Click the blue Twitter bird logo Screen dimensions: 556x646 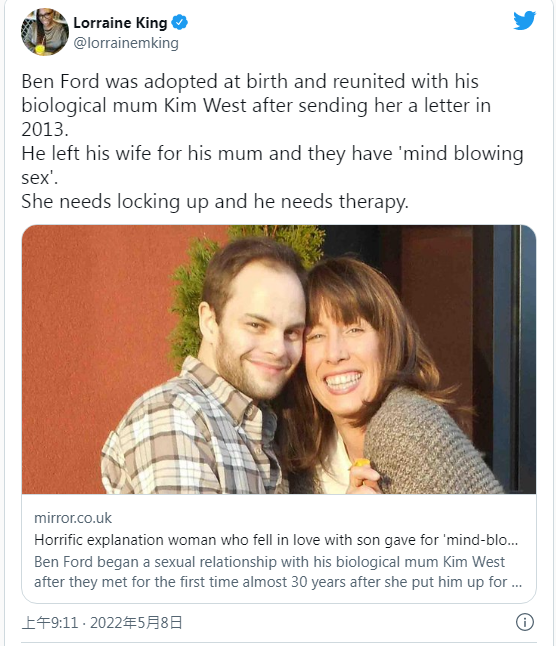click(524, 21)
